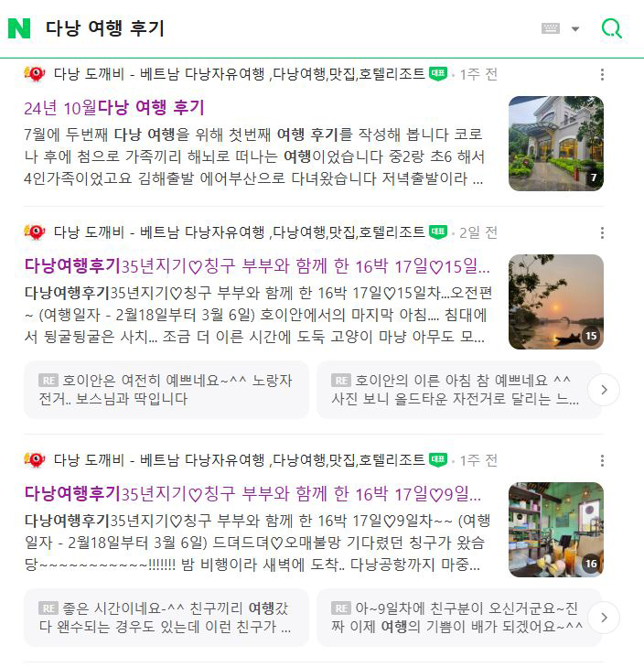Click the green search magnifier icon
This screenshot has height=667, width=644.
(611, 28)
